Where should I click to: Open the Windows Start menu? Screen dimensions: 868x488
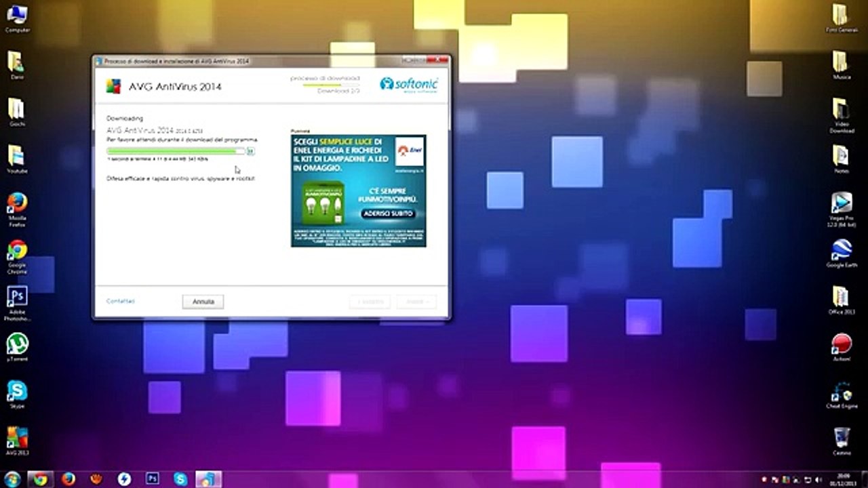[12, 479]
